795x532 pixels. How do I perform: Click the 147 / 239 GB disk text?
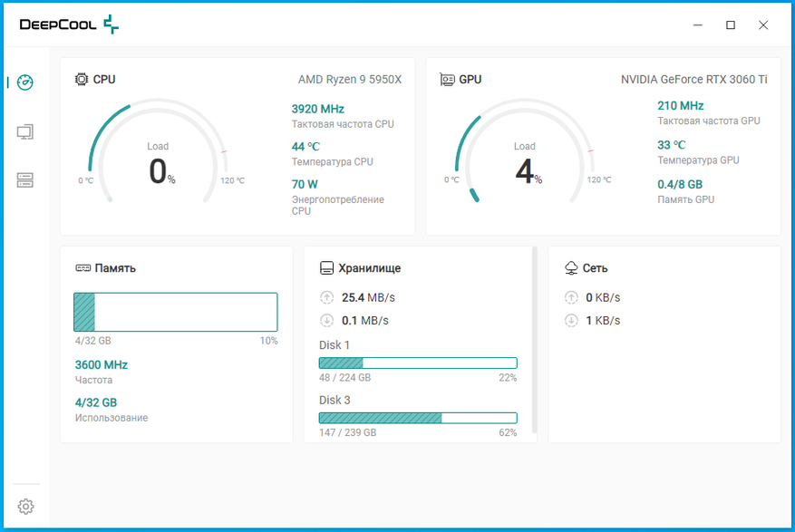pos(348,432)
